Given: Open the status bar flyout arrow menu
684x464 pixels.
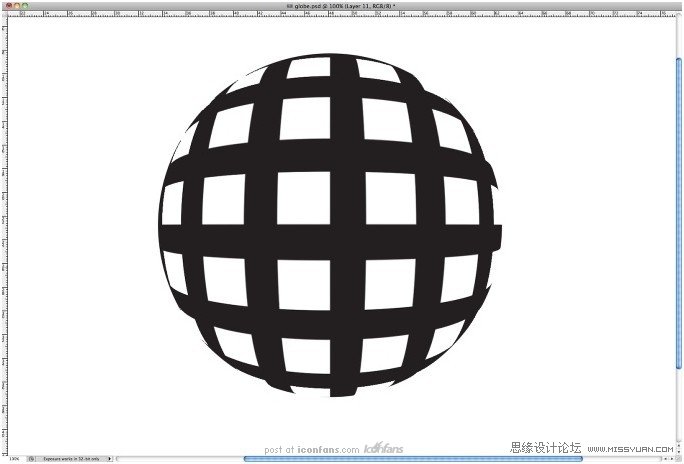Looking at the screenshot, I should (110, 458).
